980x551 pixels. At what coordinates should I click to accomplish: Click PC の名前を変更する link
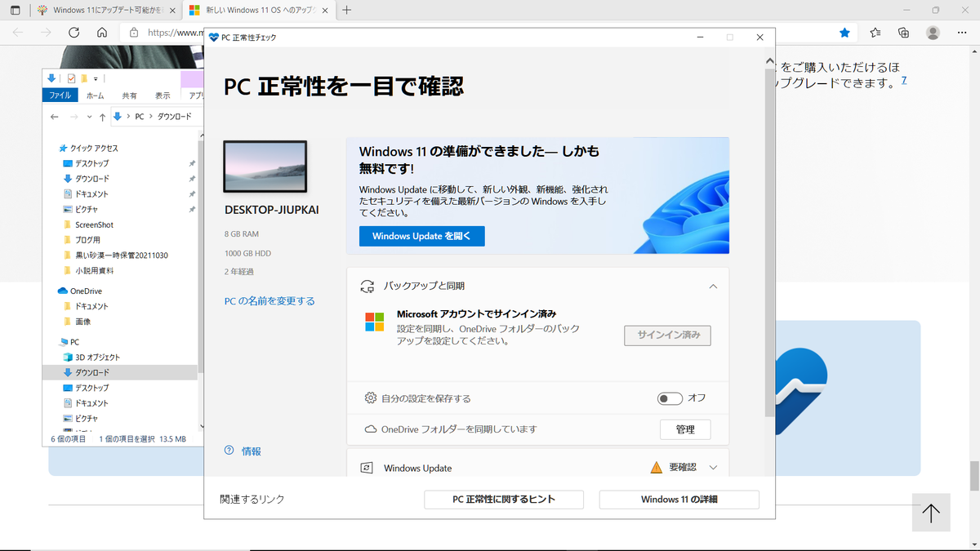click(269, 301)
